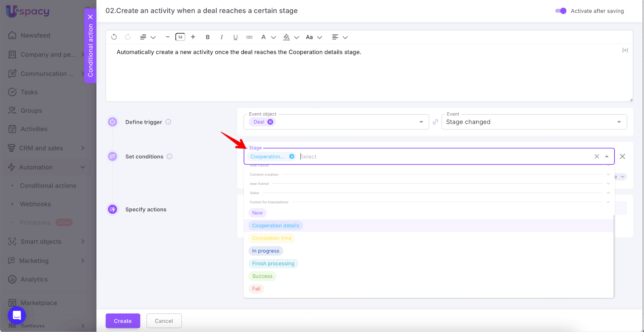Choose the Finish processing stage option

(x=273, y=264)
